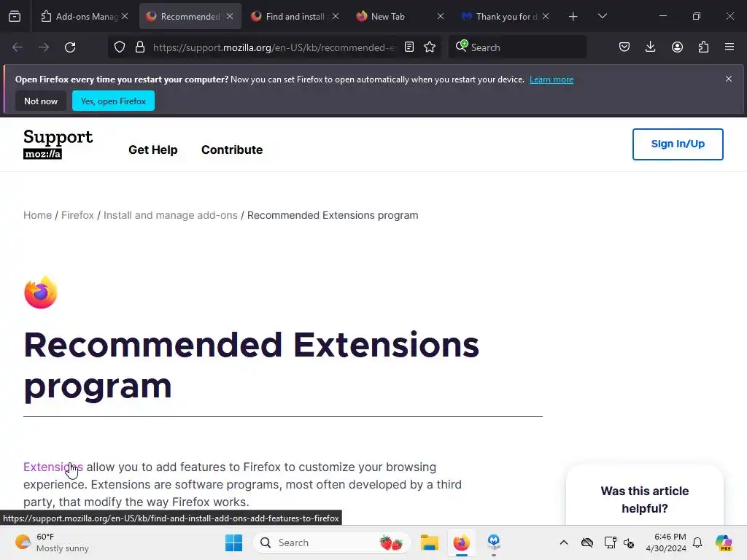The image size is (747, 560).
Task: Click the cloud sync tray icon
Action: pyautogui.click(x=587, y=542)
